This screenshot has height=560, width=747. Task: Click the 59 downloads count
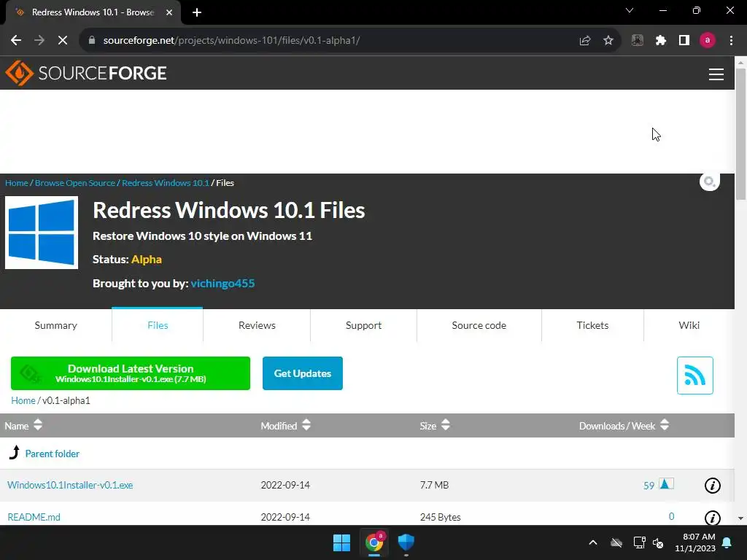tap(649, 486)
